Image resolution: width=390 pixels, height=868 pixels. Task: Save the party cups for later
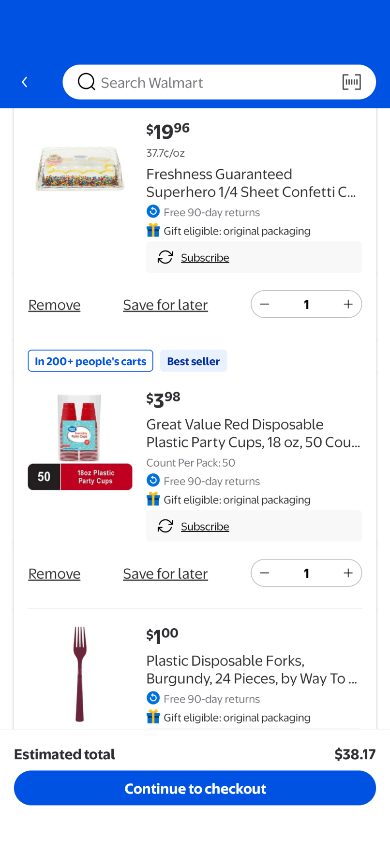165,574
